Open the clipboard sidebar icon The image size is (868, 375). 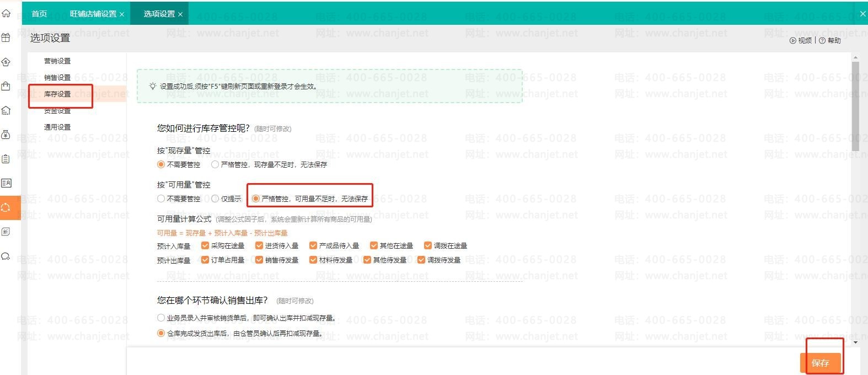pos(6,159)
